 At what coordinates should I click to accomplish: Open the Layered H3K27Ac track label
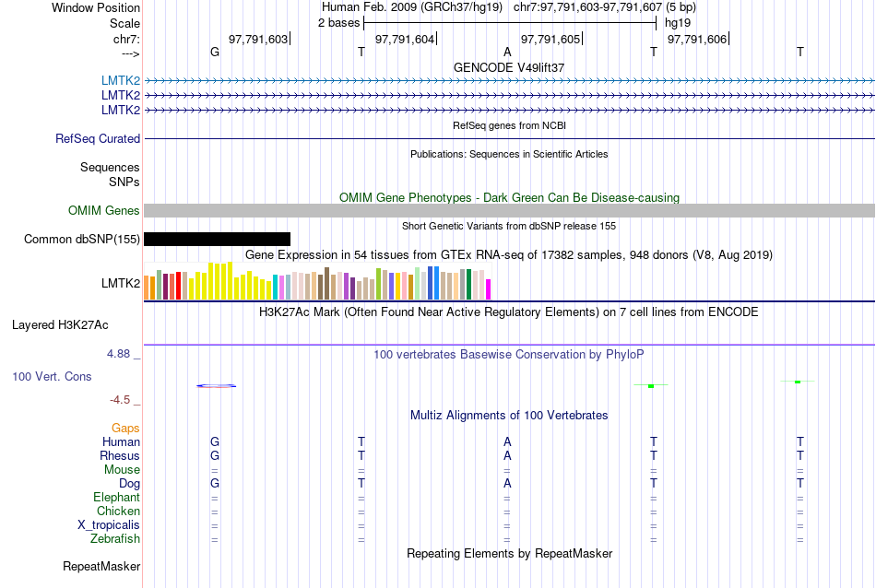(x=60, y=325)
